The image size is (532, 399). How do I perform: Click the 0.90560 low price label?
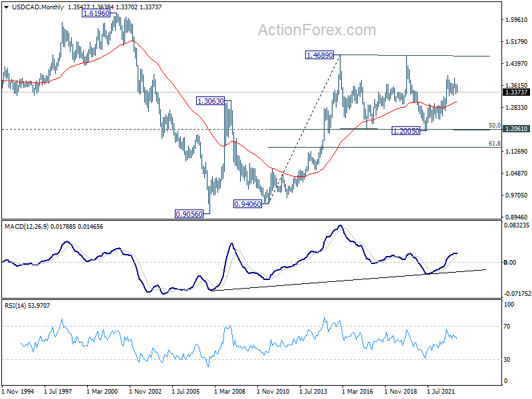point(189,213)
